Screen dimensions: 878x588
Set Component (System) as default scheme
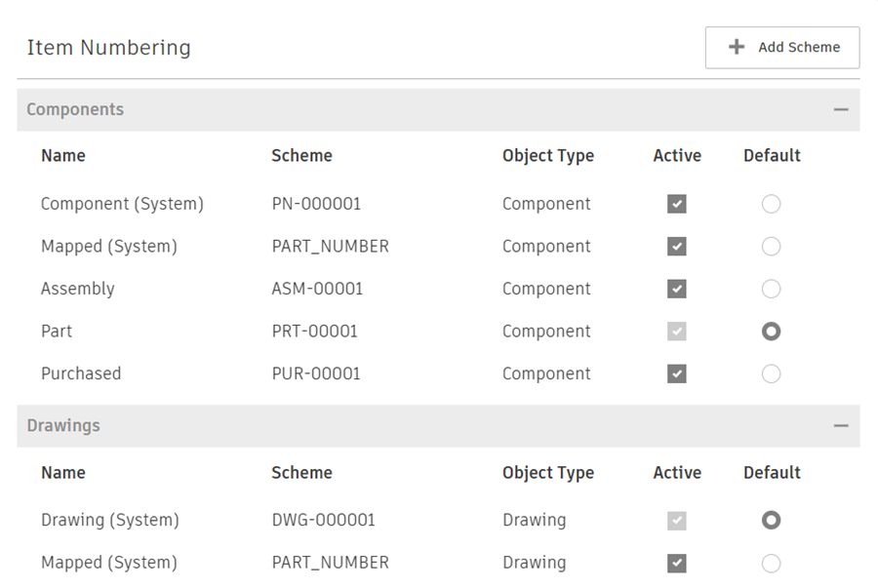point(771,204)
